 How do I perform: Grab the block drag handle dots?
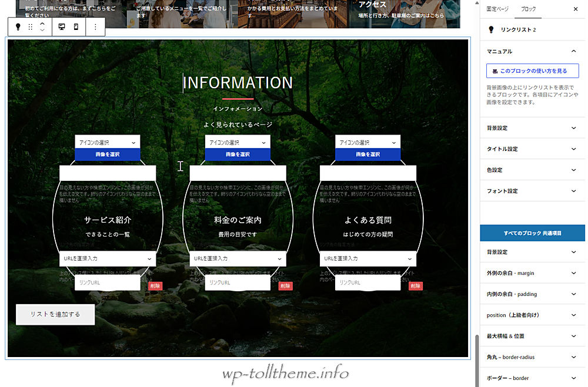[31, 27]
